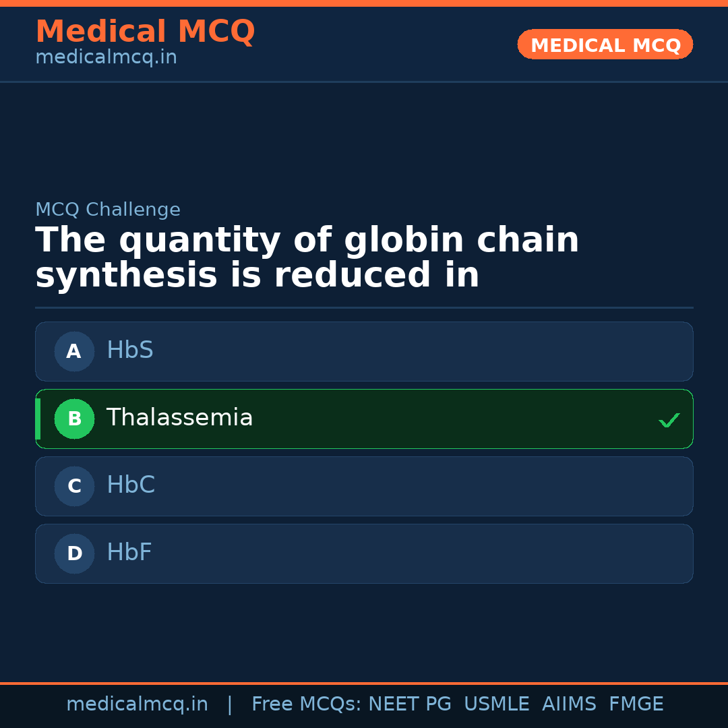Image resolution: width=728 pixels, height=728 pixels.
Task: Open the medicalmcq.in link in the footer
Action: pyautogui.click(x=137, y=704)
